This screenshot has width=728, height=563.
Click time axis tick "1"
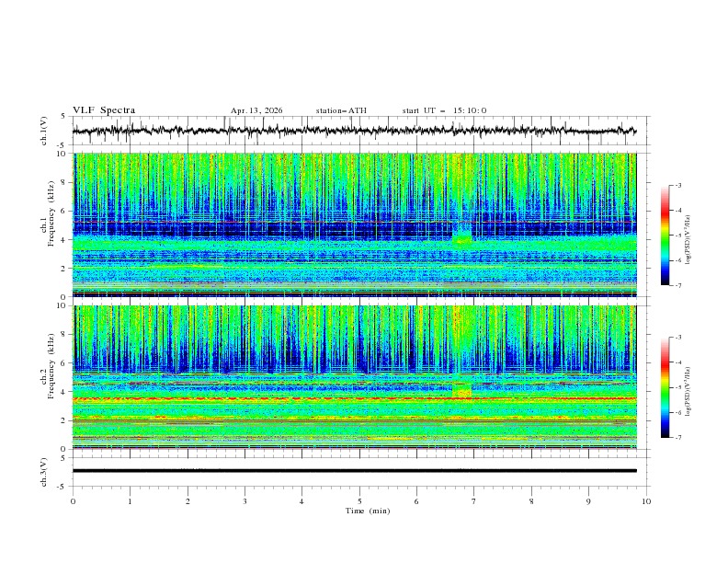(x=130, y=501)
